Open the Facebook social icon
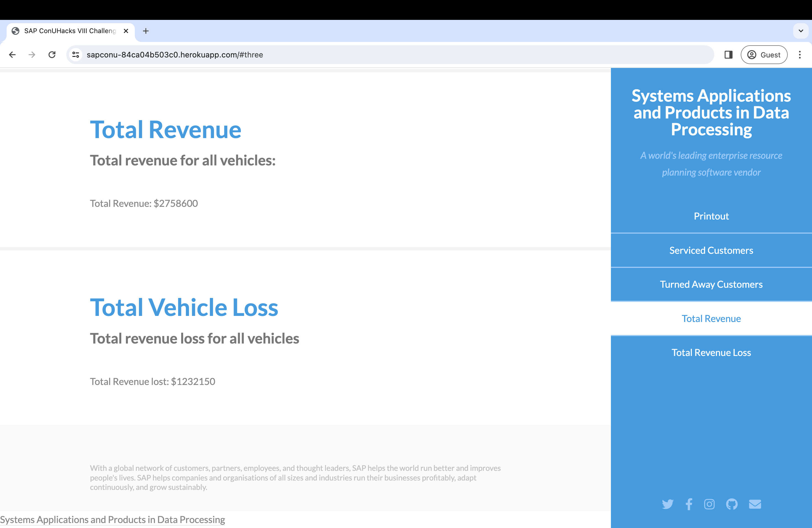The height and width of the screenshot is (528, 812). pyautogui.click(x=689, y=504)
